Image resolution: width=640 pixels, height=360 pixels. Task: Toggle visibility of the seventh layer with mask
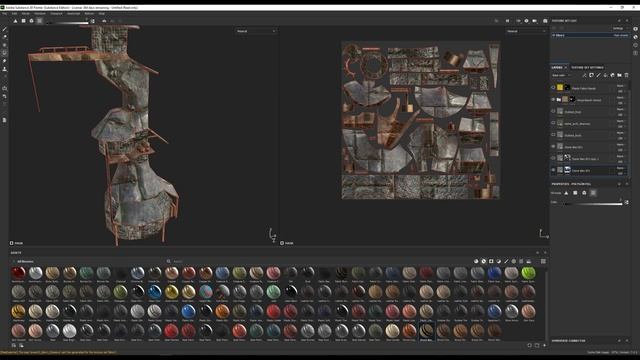tap(553, 158)
